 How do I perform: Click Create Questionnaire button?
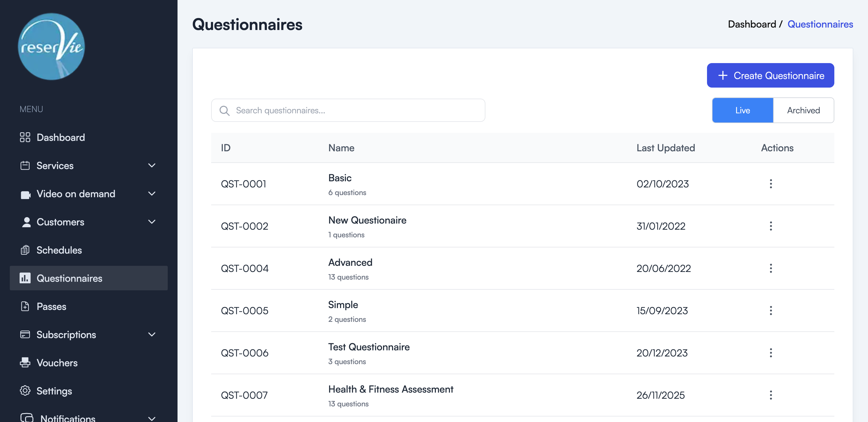tap(770, 75)
